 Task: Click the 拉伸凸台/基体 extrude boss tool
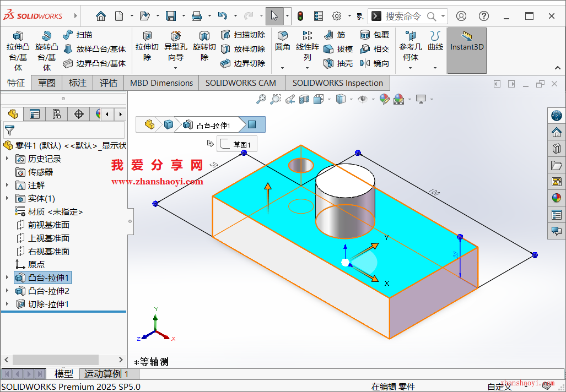(x=18, y=51)
